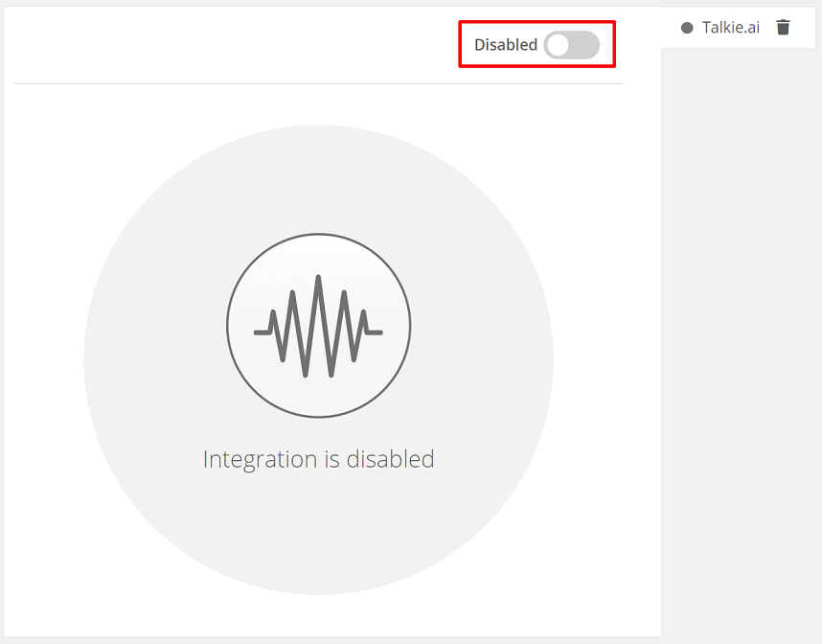Click blank header area left of Disabled label
822x644 pixels.
coord(236,45)
